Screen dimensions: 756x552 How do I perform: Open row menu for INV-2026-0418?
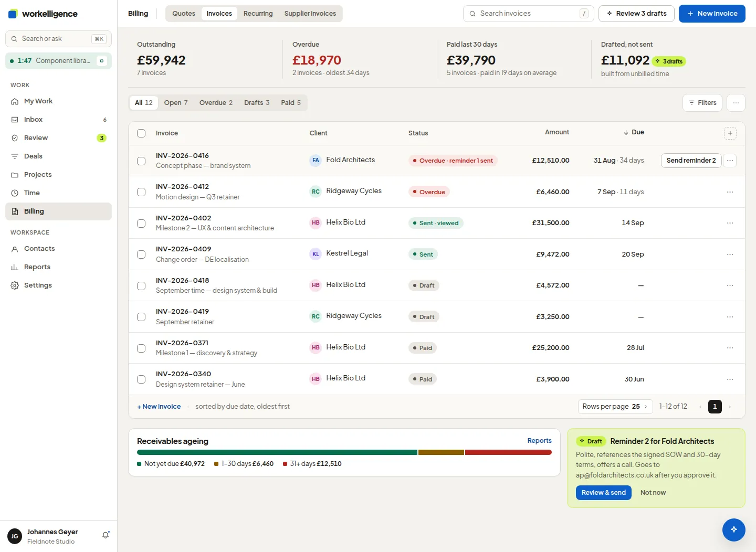coord(730,285)
